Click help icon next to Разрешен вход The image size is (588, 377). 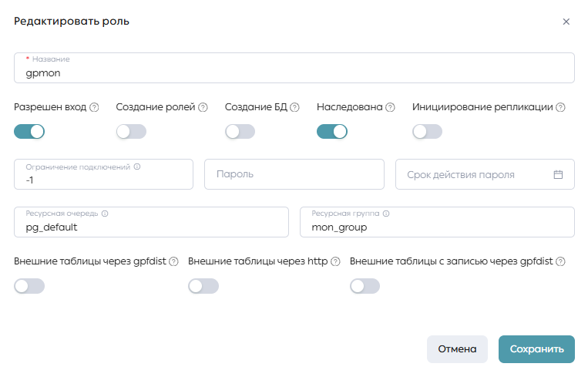click(x=95, y=108)
